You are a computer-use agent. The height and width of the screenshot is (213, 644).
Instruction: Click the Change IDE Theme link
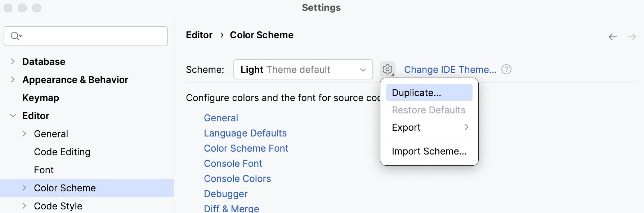(450, 69)
